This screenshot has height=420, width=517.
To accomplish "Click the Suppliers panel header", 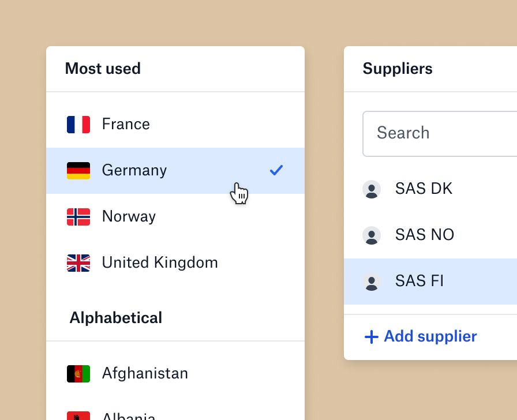I will click(398, 69).
